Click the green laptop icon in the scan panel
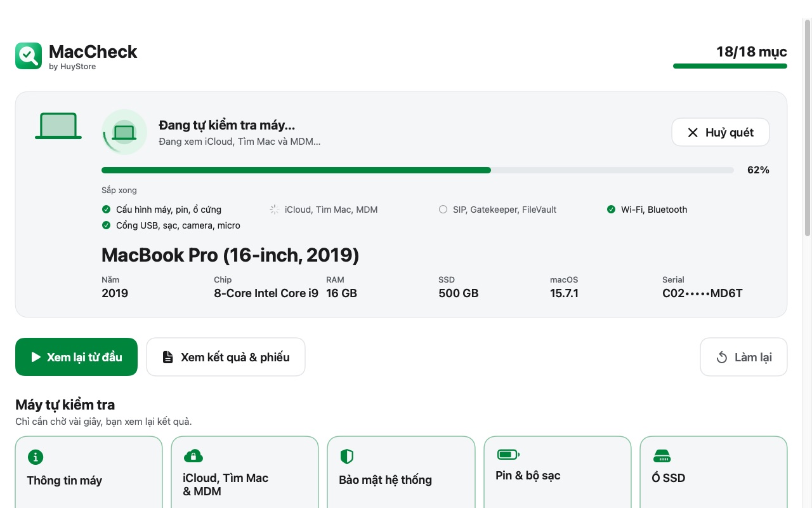 tap(58, 126)
